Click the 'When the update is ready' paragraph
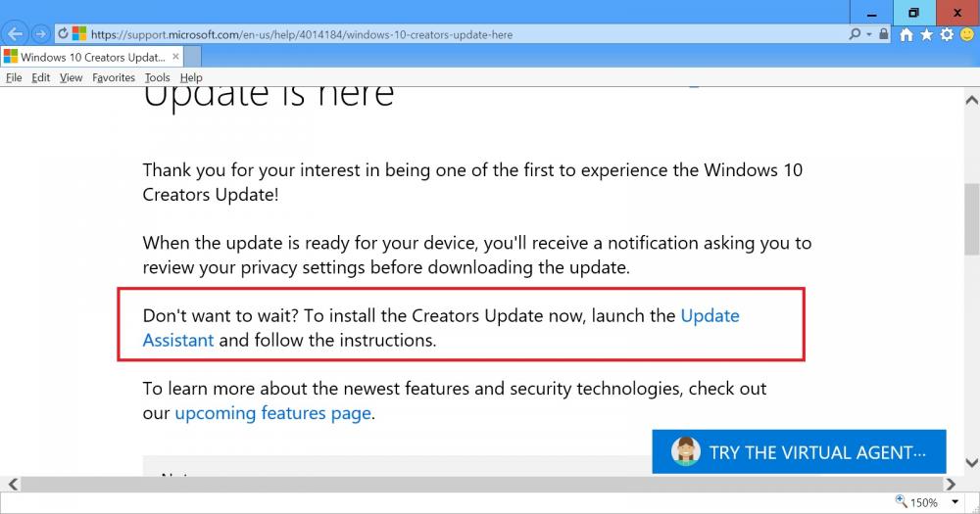The height and width of the screenshot is (514, 980). click(x=477, y=255)
